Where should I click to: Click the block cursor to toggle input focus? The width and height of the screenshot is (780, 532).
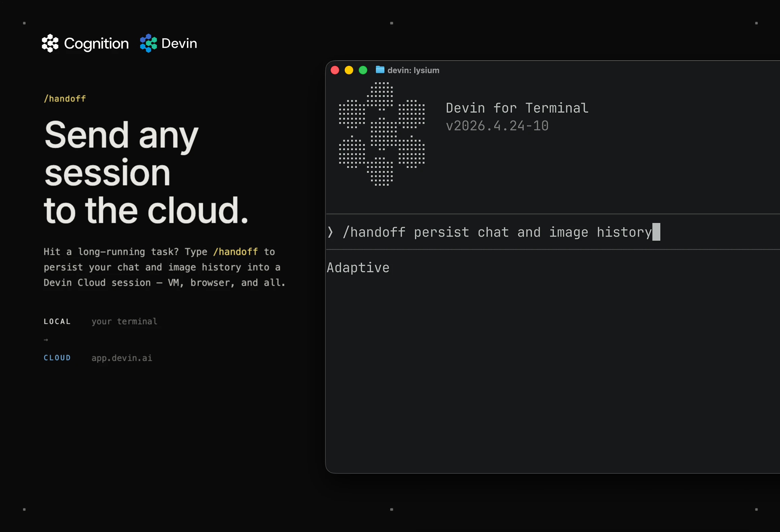coord(657,232)
